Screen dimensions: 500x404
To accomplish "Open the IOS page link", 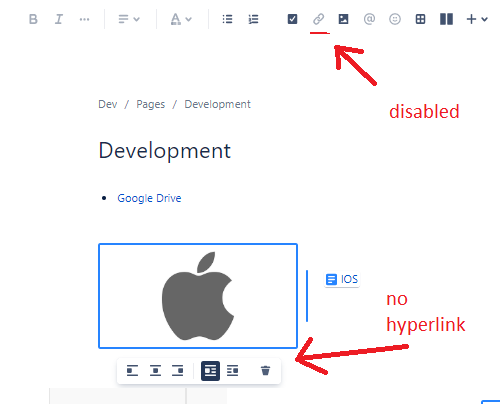I will pos(342,279).
